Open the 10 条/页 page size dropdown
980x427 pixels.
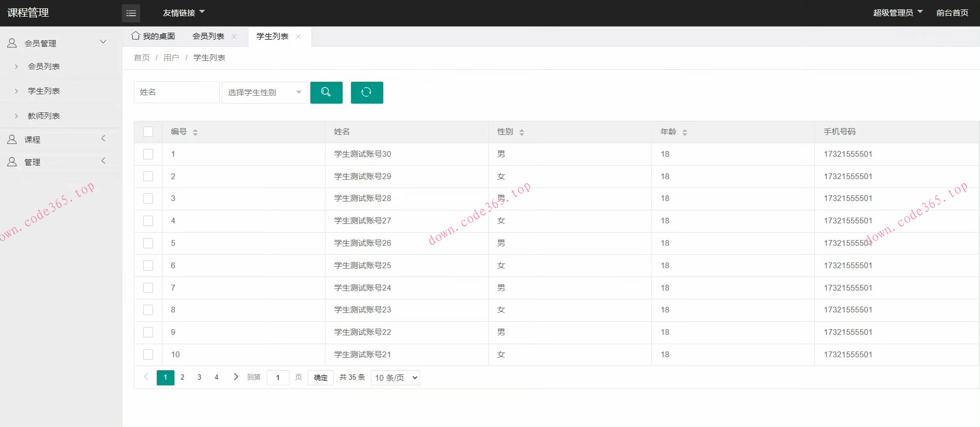tap(396, 378)
